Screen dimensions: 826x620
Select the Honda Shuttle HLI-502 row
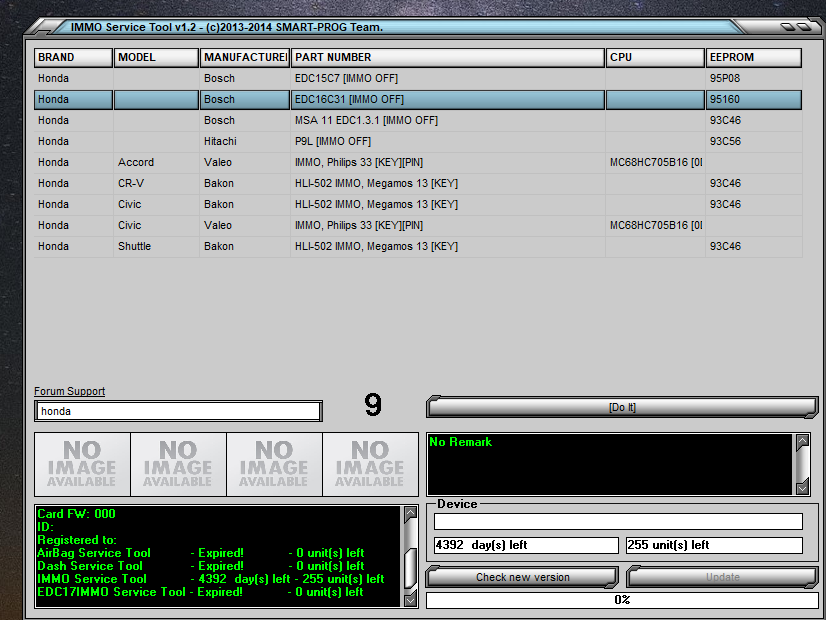(x=418, y=246)
